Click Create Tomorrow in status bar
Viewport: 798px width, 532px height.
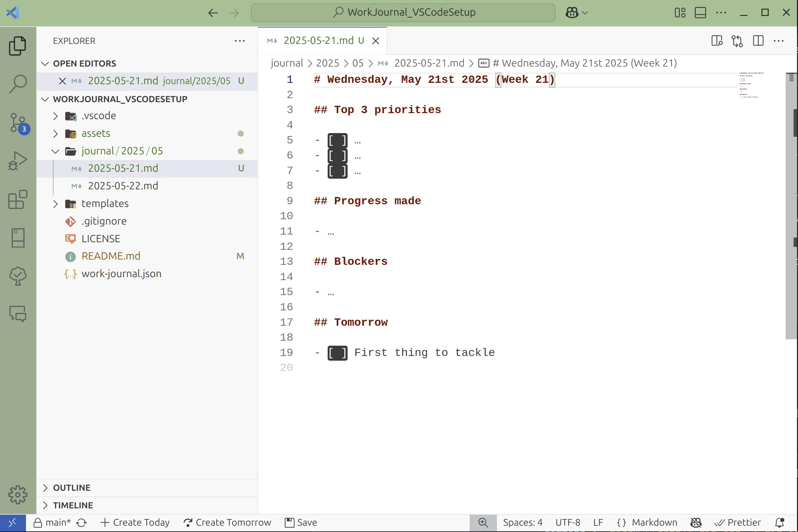click(227, 523)
